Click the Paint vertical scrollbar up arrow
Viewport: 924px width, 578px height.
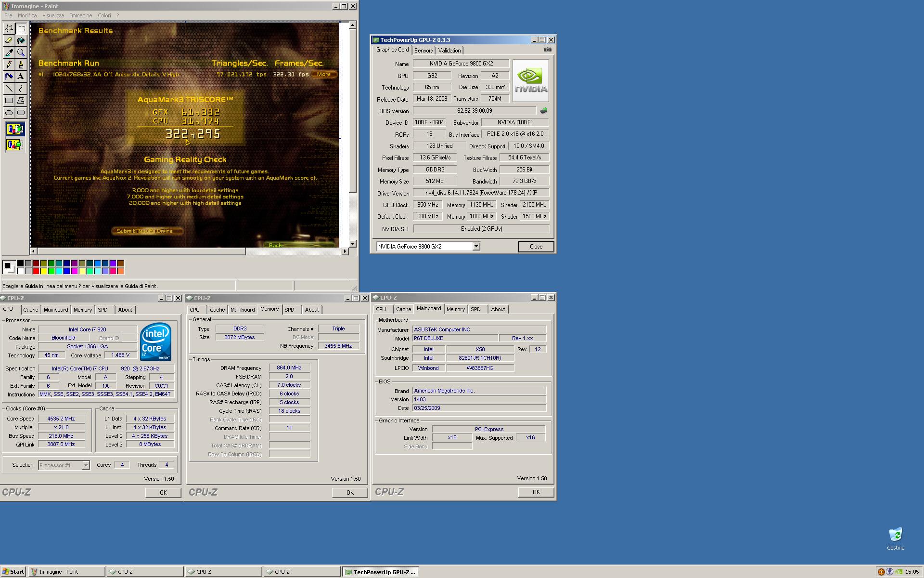coord(353,25)
